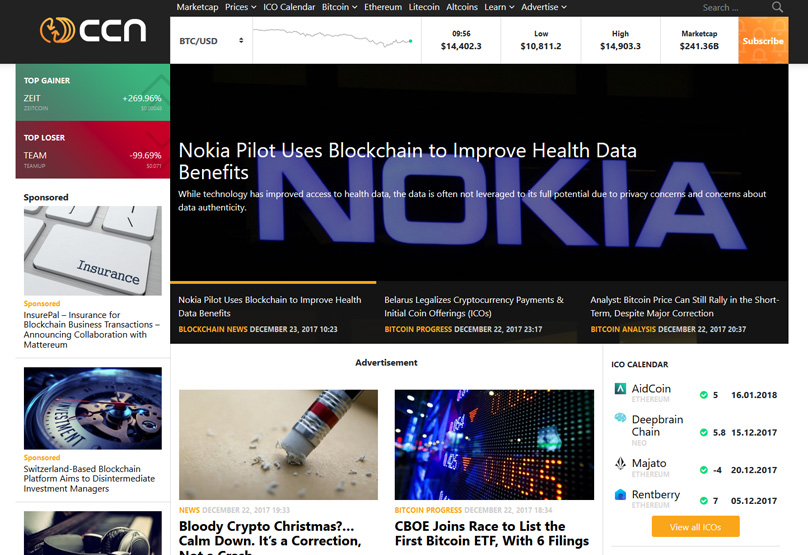Open the CBOE Joins Race article

pos(492,533)
